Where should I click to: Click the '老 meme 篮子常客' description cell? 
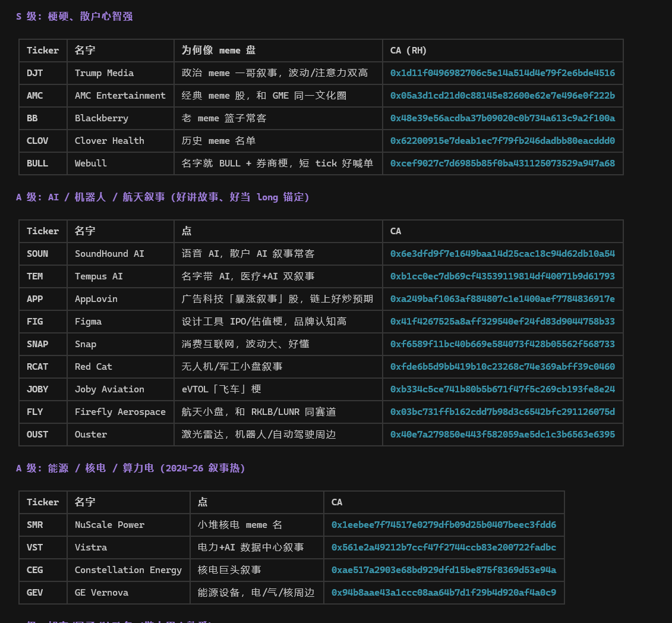click(278, 118)
